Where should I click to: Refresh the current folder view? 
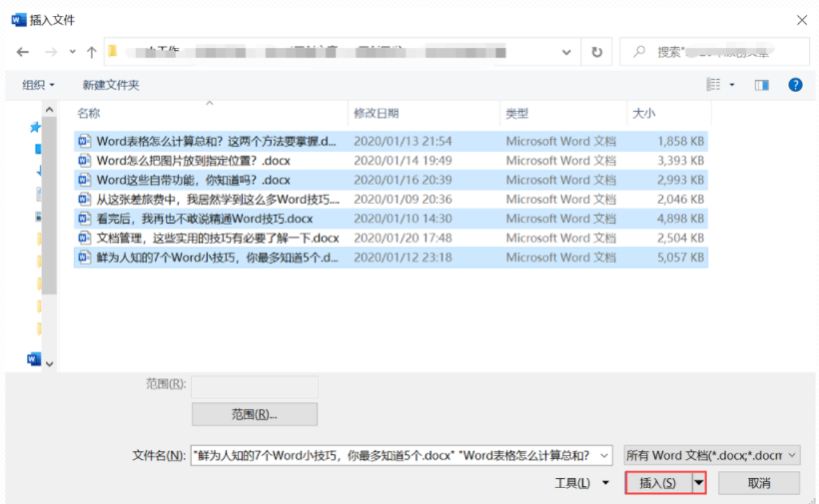596,52
